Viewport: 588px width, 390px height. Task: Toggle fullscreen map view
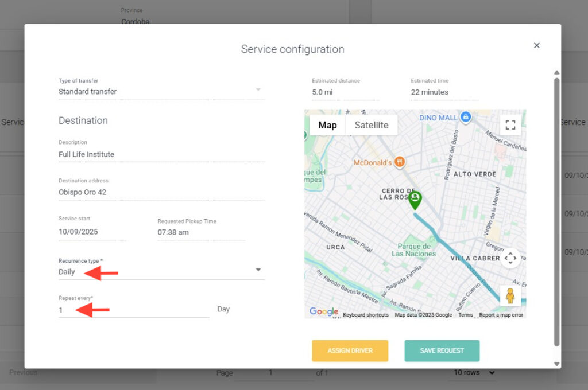point(510,125)
